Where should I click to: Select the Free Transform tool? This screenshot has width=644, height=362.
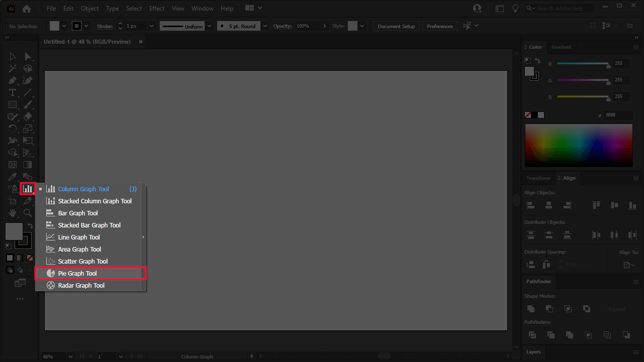(28, 141)
